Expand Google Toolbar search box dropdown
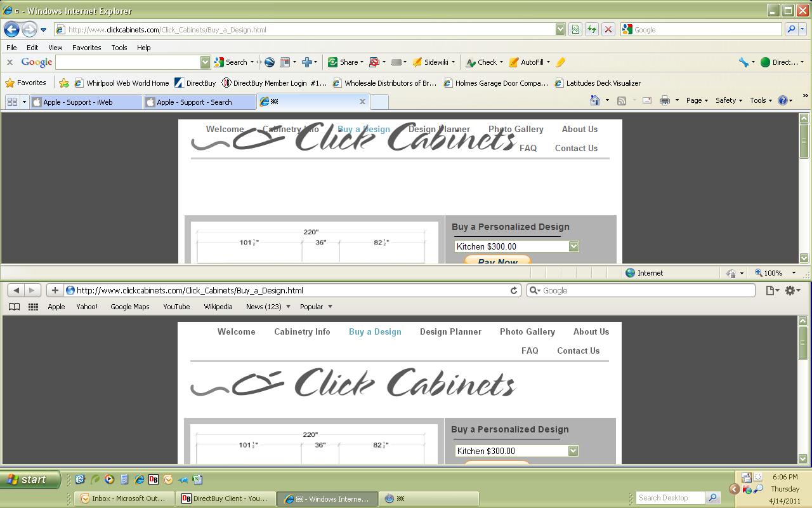The width and height of the screenshot is (812, 508). pyautogui.click(x=205, y=62)
